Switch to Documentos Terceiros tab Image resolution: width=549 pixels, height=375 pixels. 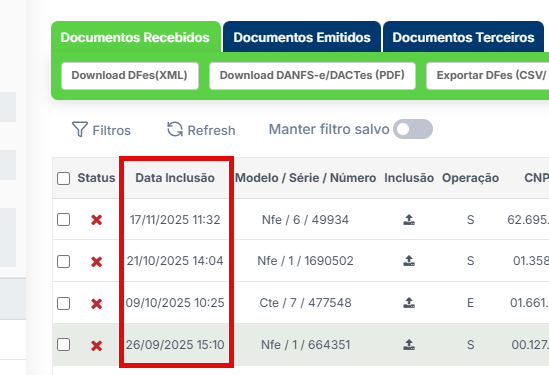pyautogui.click(x=463, y=37)
